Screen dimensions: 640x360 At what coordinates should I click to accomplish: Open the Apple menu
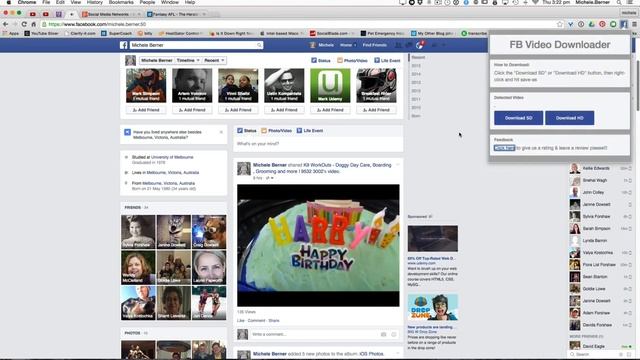coord(9,2)
